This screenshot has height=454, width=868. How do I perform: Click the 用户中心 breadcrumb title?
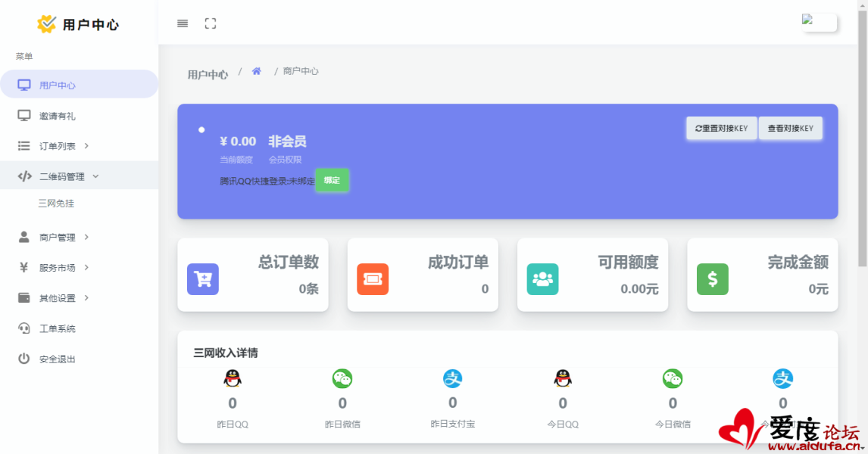208,75
